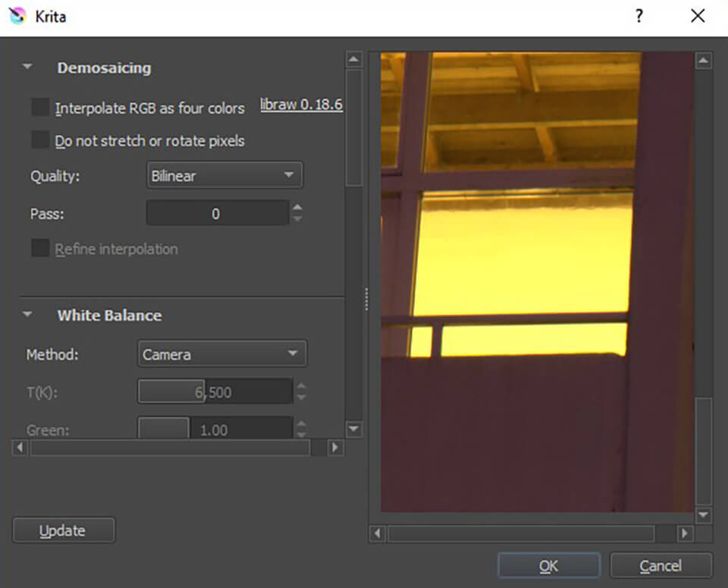
Task: Confirm import by clicking OK
Action: click(x=548, y=565)
